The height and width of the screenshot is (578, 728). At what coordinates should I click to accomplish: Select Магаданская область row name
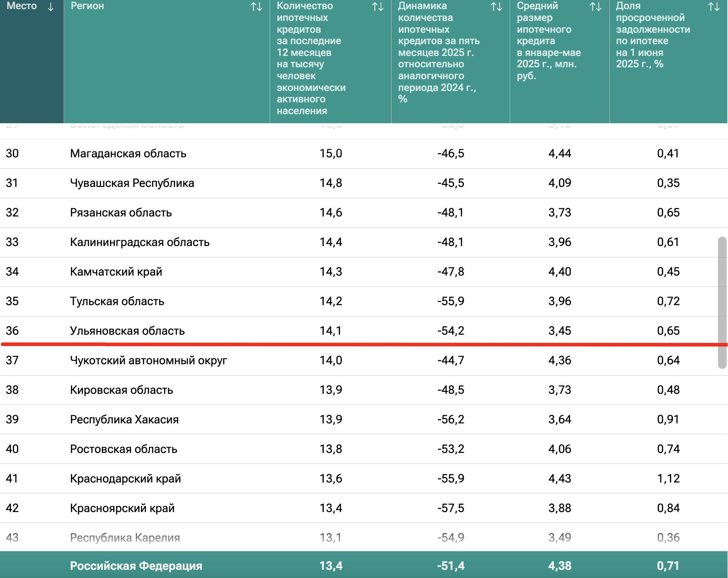point(128,154)
